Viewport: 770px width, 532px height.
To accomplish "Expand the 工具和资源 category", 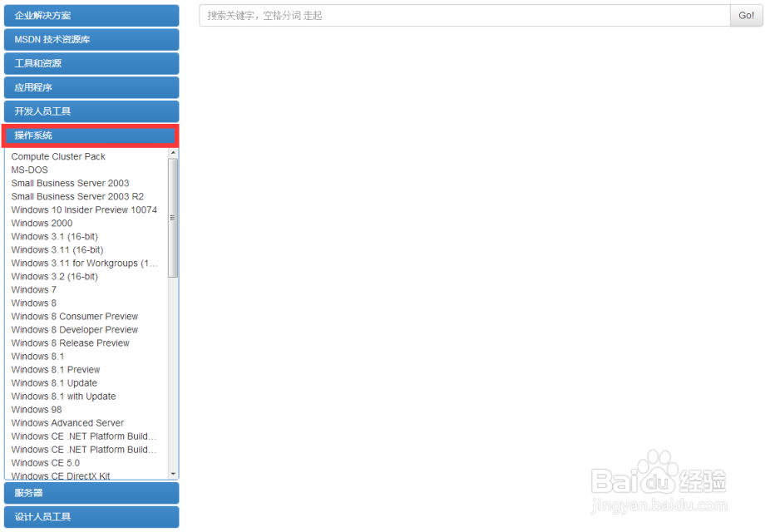I will (x=91, y=63).
